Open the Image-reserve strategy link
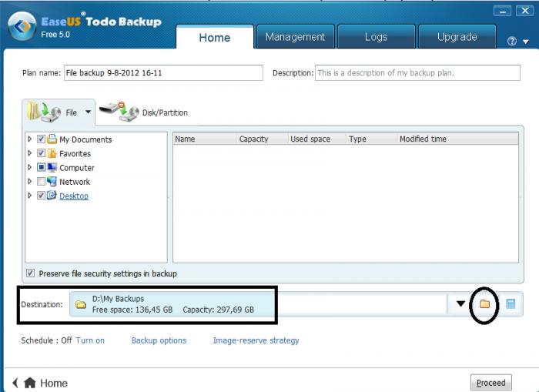Screen dimensions: 539x392 [256, 340]
